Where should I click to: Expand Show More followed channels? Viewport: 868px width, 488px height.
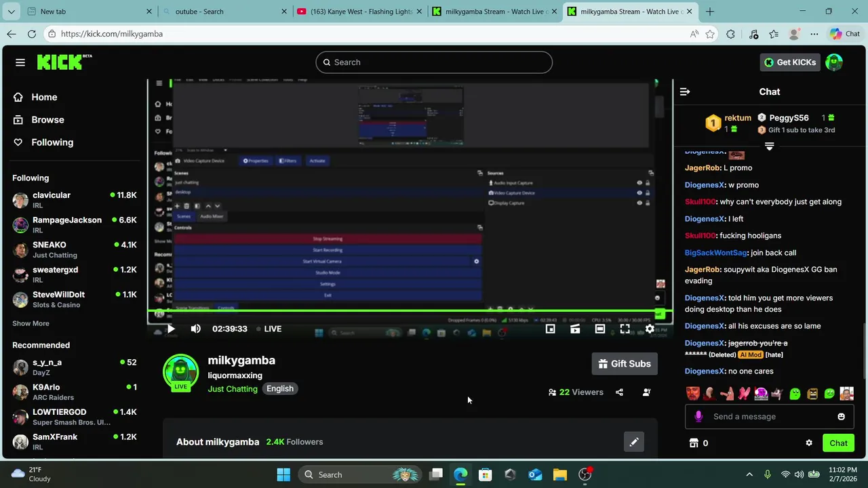[31, 323]
